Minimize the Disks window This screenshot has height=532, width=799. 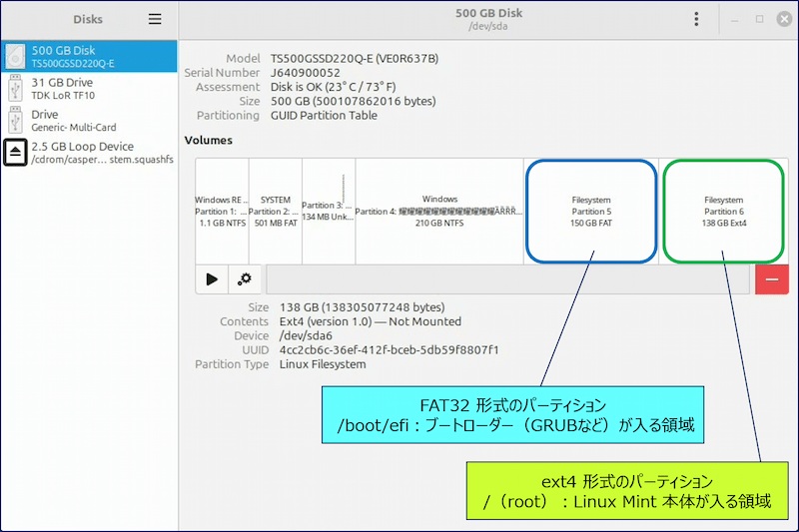pyautogui.click(x=734, y=19)
